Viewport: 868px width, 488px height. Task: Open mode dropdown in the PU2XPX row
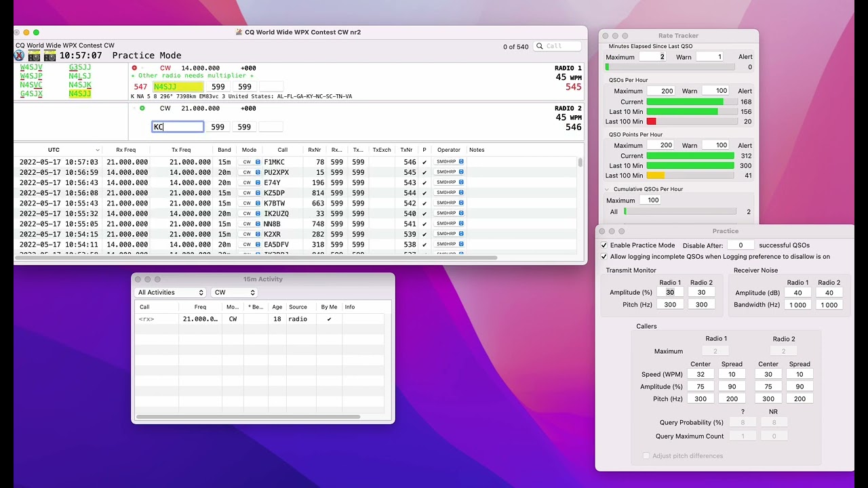coord(250,172)
